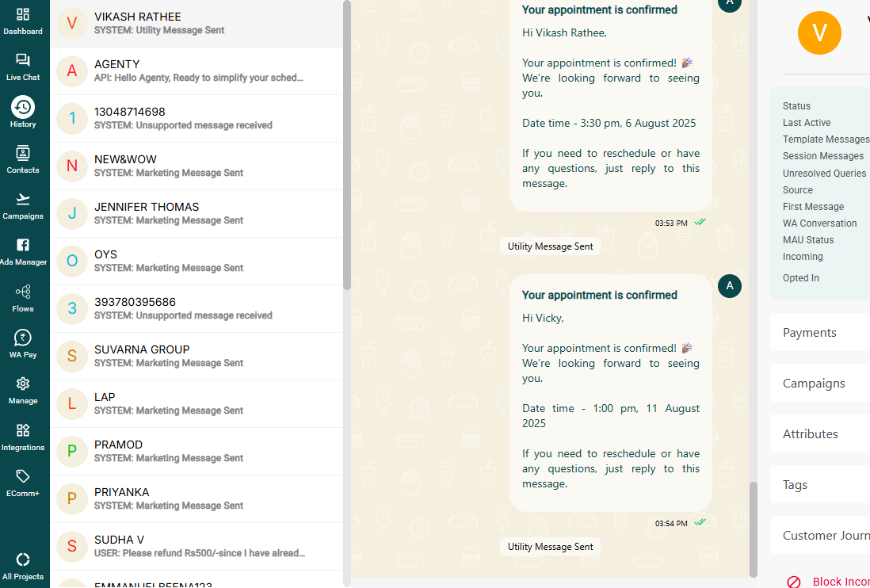Open Ads Manager Facebook icon
Image resolution: width=870 pixels, height=588 pixels.
(23, 245)
